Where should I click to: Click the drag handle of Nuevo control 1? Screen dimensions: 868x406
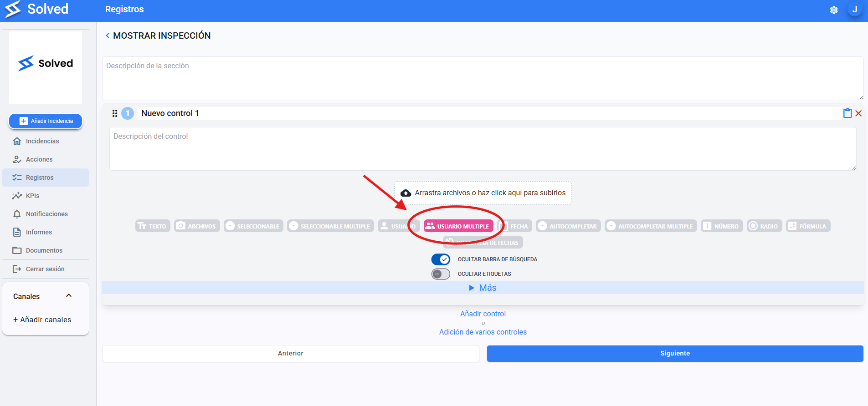(115, 113)
